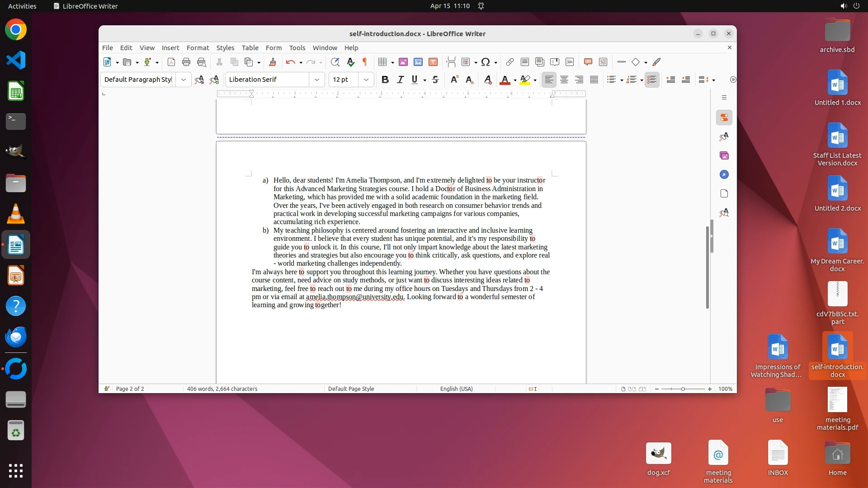Click English (USA) language in status bar

coord(456,389)
